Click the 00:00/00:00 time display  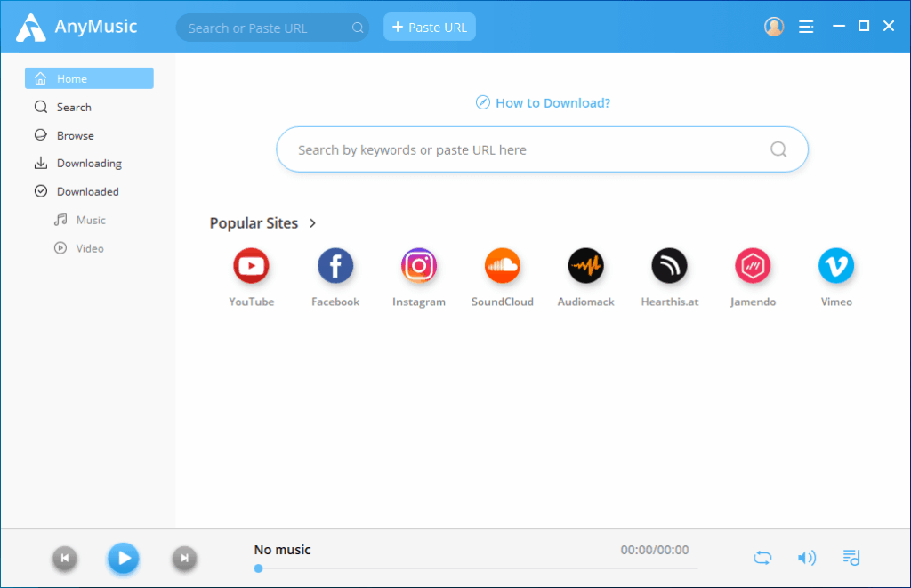tap(655, 550)
